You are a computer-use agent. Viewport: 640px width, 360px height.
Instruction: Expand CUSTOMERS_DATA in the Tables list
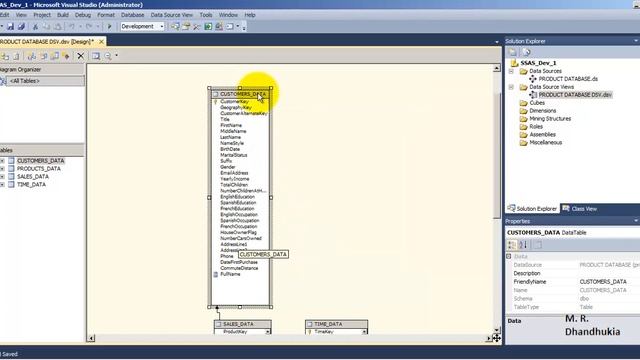pyautogui.click(x=2, y=161)
